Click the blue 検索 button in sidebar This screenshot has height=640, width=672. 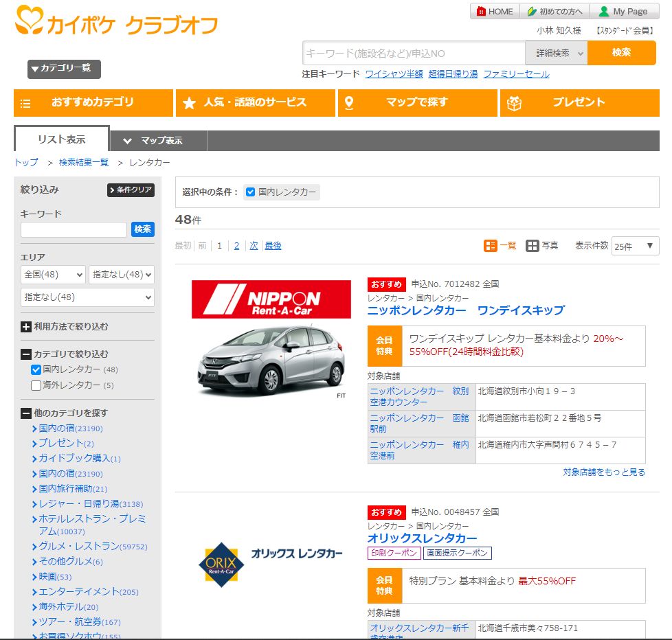tap(143, 229)
